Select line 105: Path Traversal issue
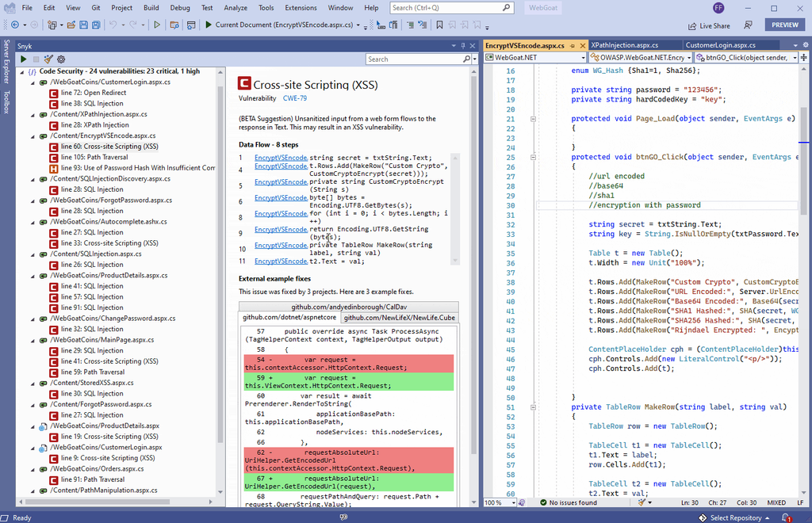Image resolution: width=812 pixels, height=523 pixels. point(94,157)
